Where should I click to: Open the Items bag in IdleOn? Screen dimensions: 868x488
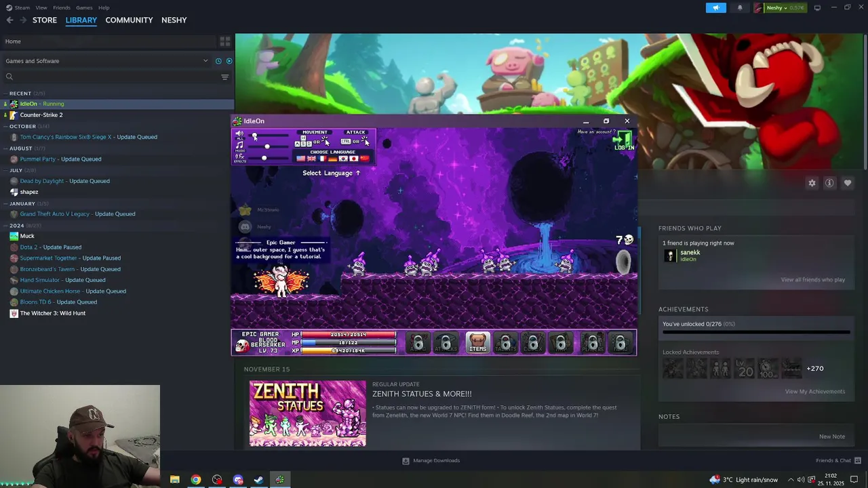(x=477, y=343)
